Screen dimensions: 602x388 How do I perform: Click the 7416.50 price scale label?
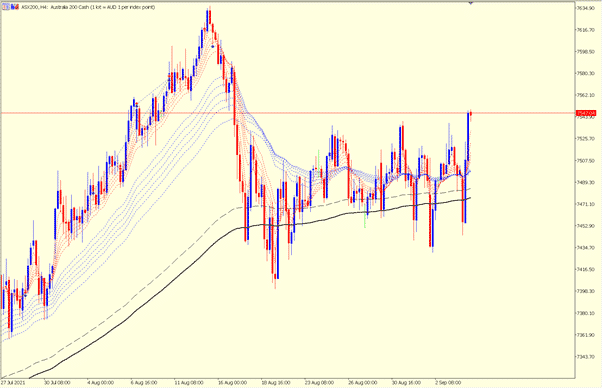586,269
